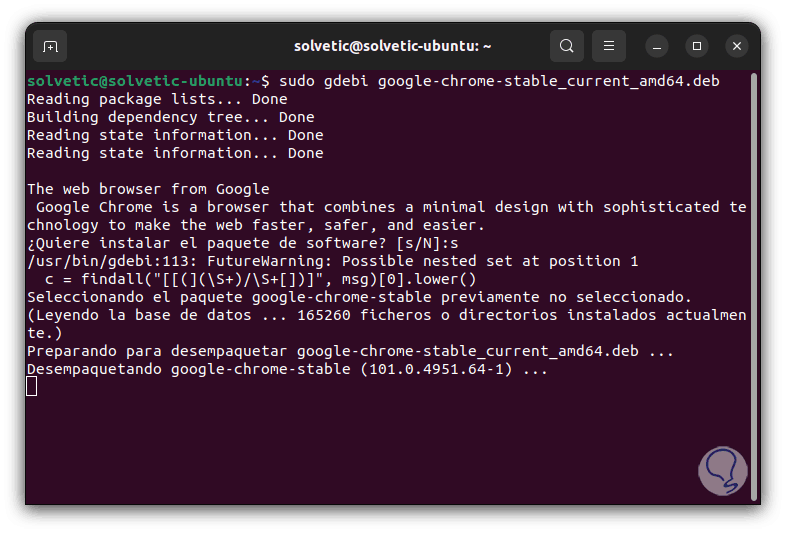786x533 pixels.
Task: Click the "Seleccionando el paquete" output line
Action: [x=358, y=297]
